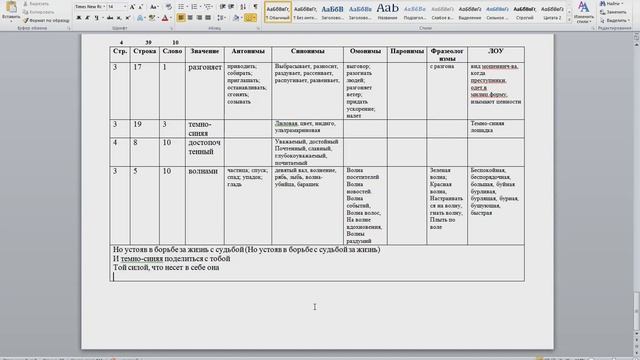Expand the styles gallery

tap(569, 20)
